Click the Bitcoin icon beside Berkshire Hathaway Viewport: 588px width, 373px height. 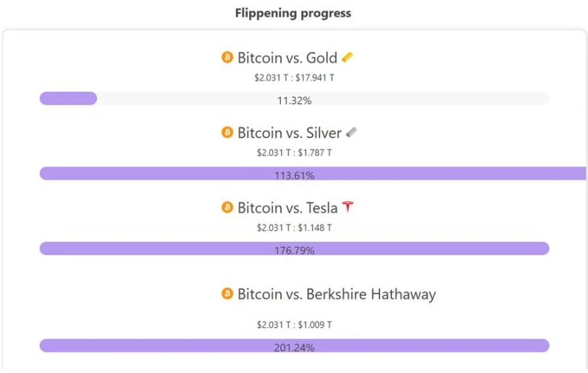(227, 294)
